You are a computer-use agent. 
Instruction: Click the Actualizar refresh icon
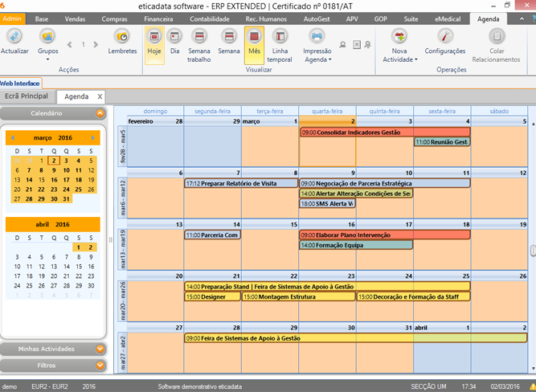pyautogui.click(x=14, y=36)
